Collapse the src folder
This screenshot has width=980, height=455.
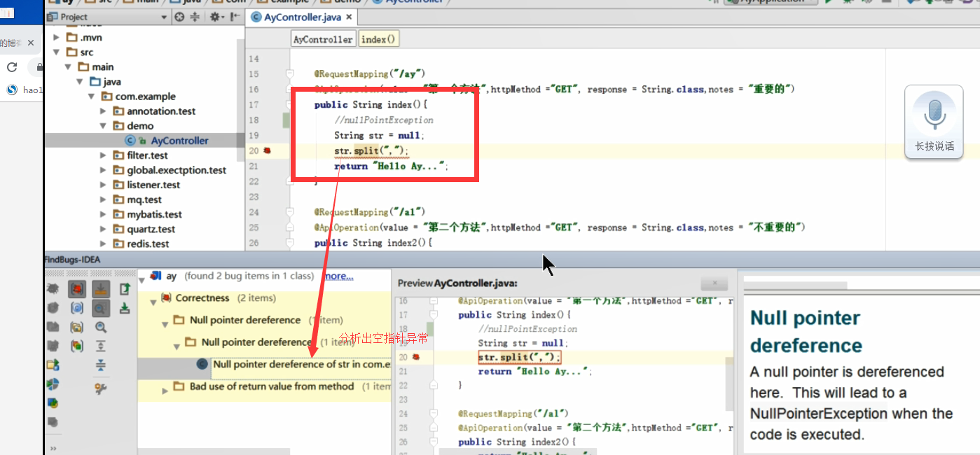57,52
